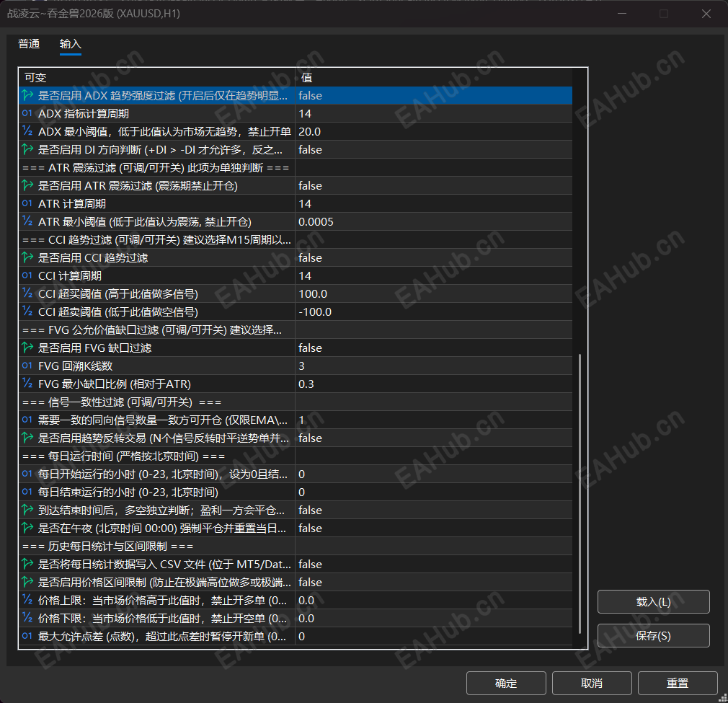
Task: Switch to the 普通 tab
Action: point(29,44)
